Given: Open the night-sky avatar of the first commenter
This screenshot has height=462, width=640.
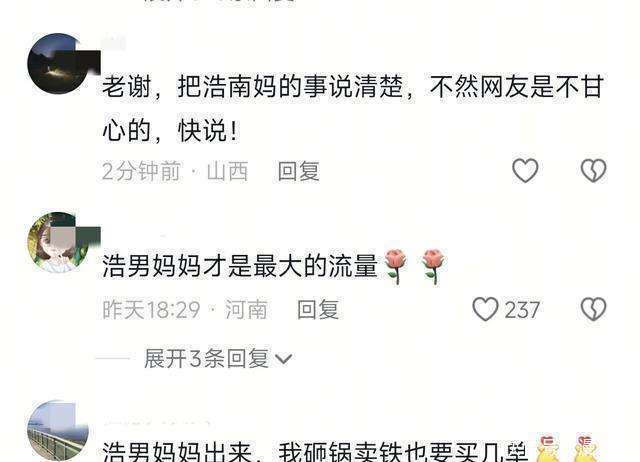Looking at the screenshot, I should pyautogui.click(x=58, y=64).
